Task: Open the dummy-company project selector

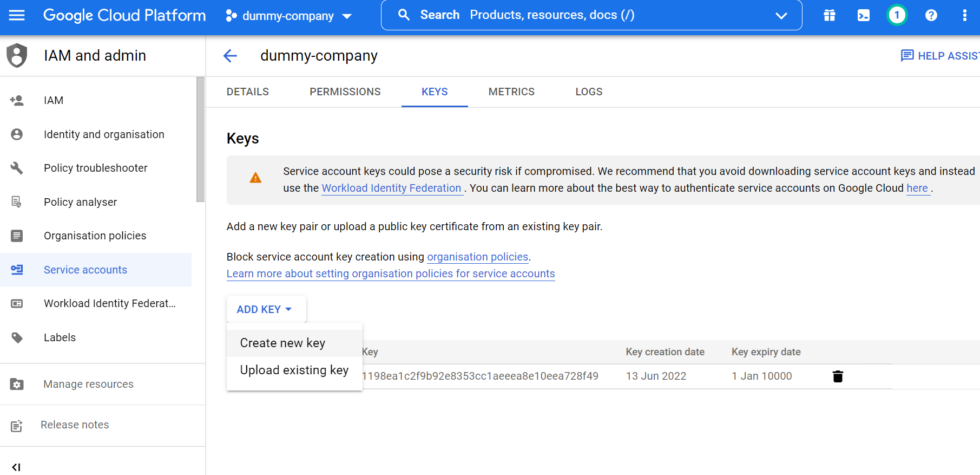Action: [288, 16]
